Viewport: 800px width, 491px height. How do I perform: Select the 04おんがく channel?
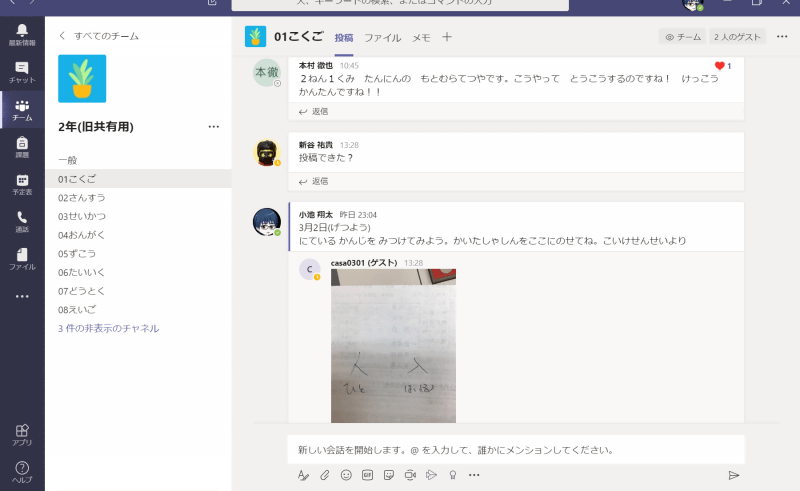(x=138, y=235)
